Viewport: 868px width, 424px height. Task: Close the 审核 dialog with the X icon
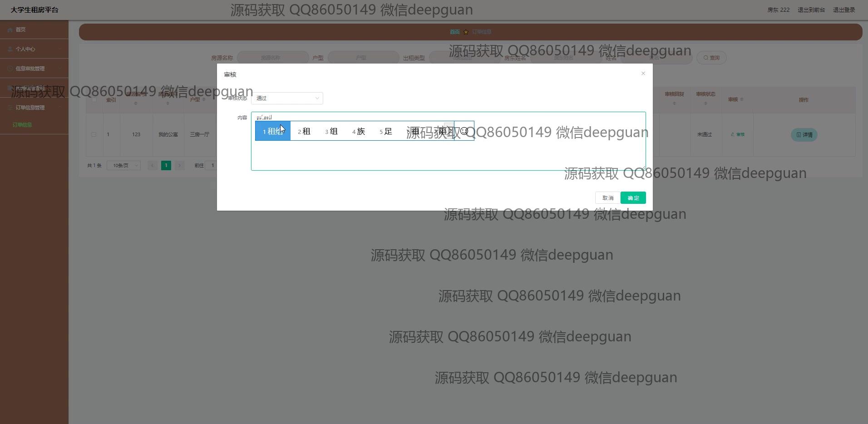click(643, 74)
